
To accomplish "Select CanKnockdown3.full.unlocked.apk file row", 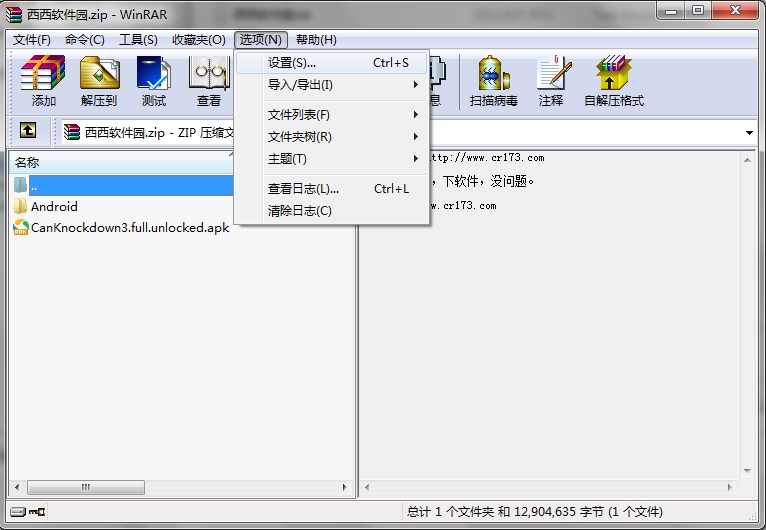I will tap(121, 227).
